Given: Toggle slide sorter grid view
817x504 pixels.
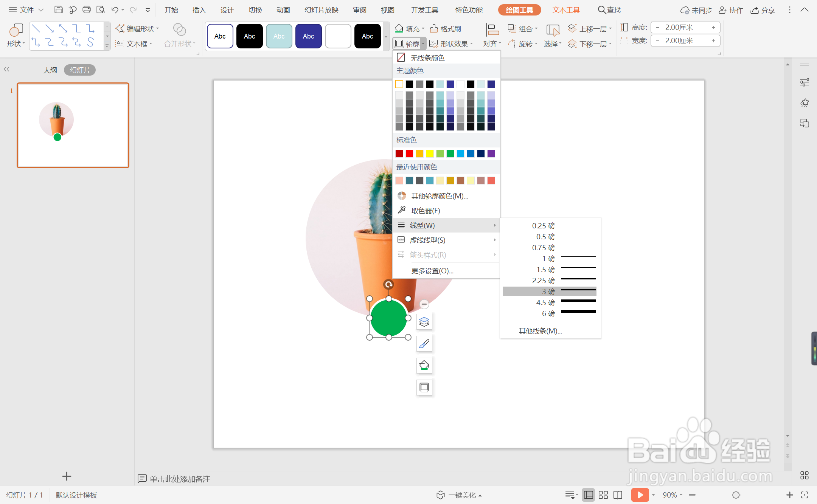Looking at the screenshot, I should point(603,495).
